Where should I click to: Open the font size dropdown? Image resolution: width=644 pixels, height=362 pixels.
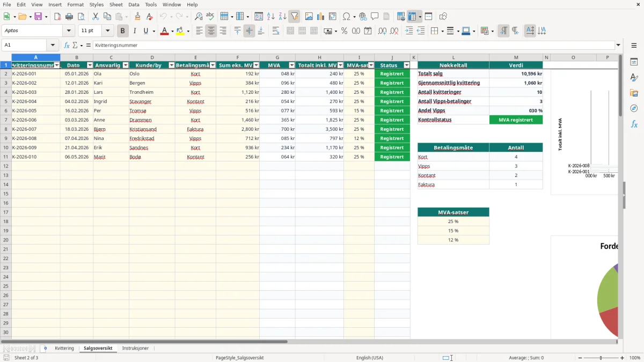click(107, 31)
